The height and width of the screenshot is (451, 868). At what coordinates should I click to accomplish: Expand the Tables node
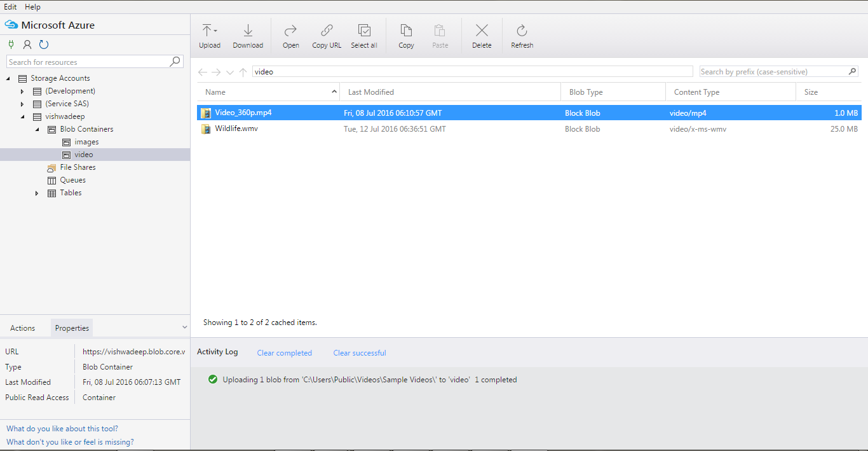(37, 193)
